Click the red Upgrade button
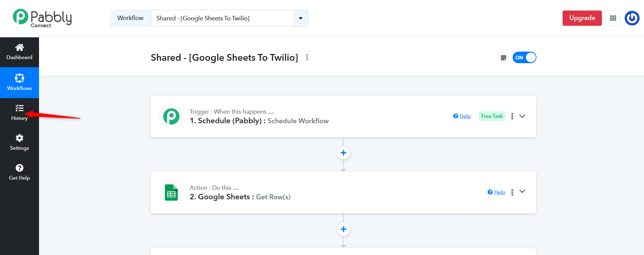The width and height of the screenshot is (644, 255). [x=582, y=18]
